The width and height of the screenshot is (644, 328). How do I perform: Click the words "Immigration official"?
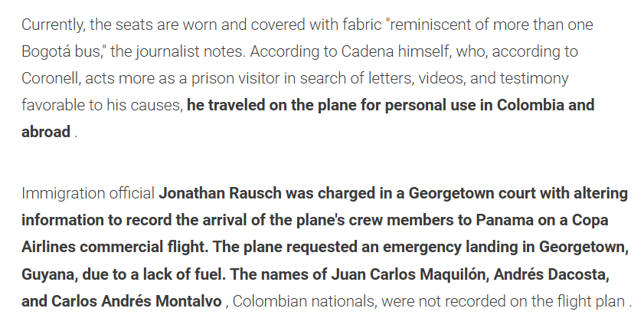[x=88, y=193]
